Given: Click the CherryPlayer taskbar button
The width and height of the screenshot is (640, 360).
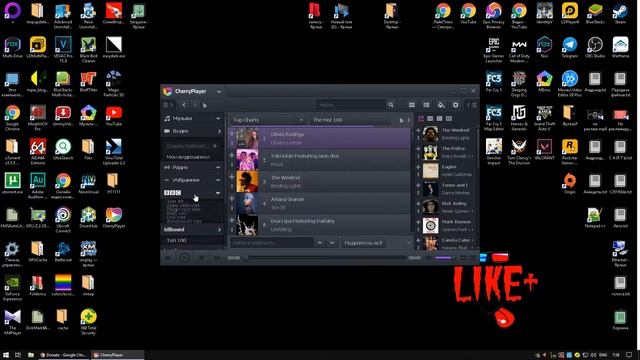Looking at the screenshot, I should pos(117,355).
